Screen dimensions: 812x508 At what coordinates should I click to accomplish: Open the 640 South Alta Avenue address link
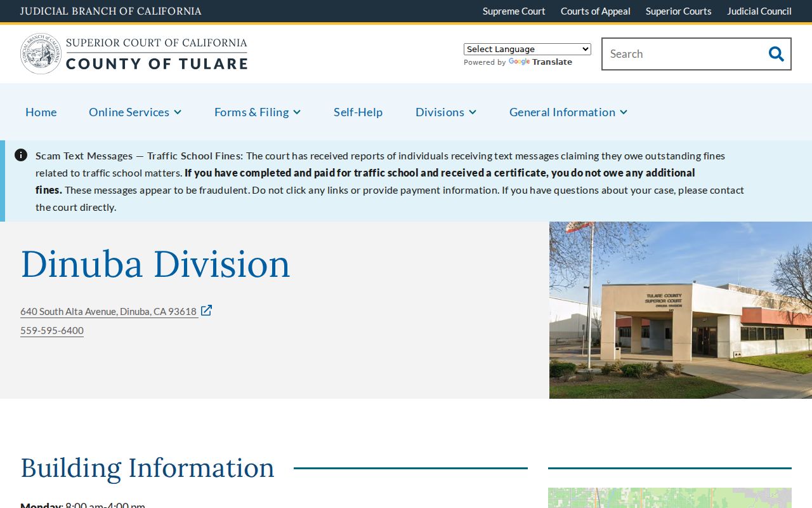tap(108, 311)
